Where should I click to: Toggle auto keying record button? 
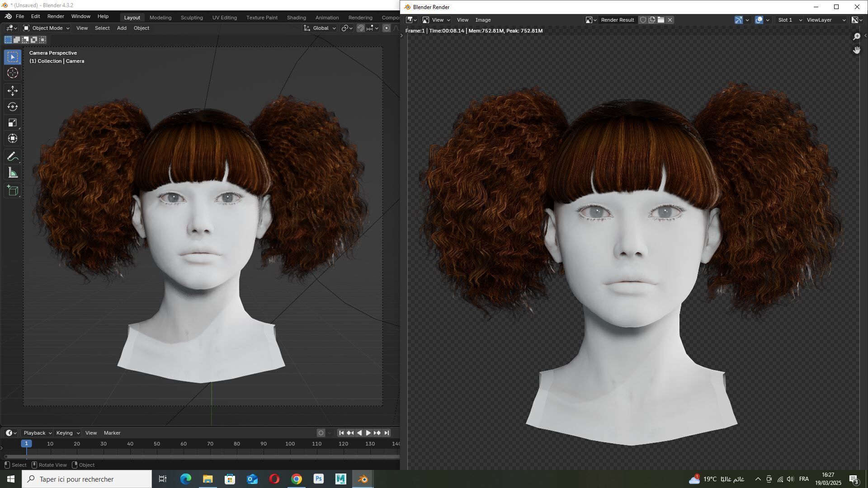point(321,433)
